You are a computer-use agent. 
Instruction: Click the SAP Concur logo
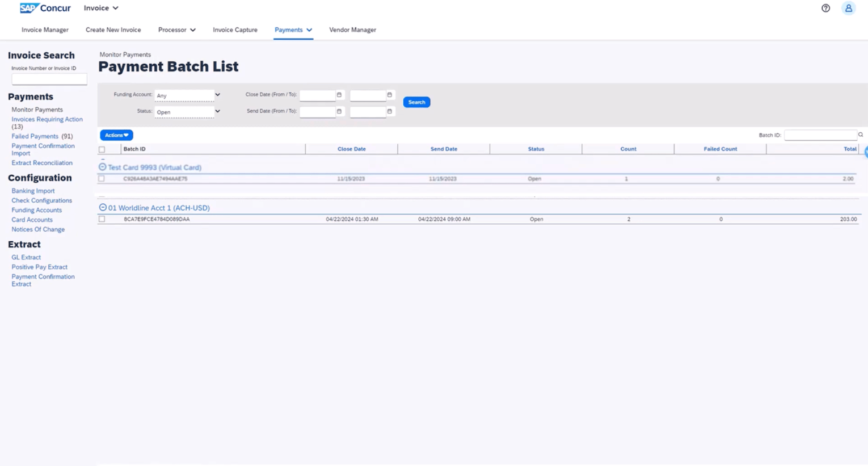pos(45,8)
